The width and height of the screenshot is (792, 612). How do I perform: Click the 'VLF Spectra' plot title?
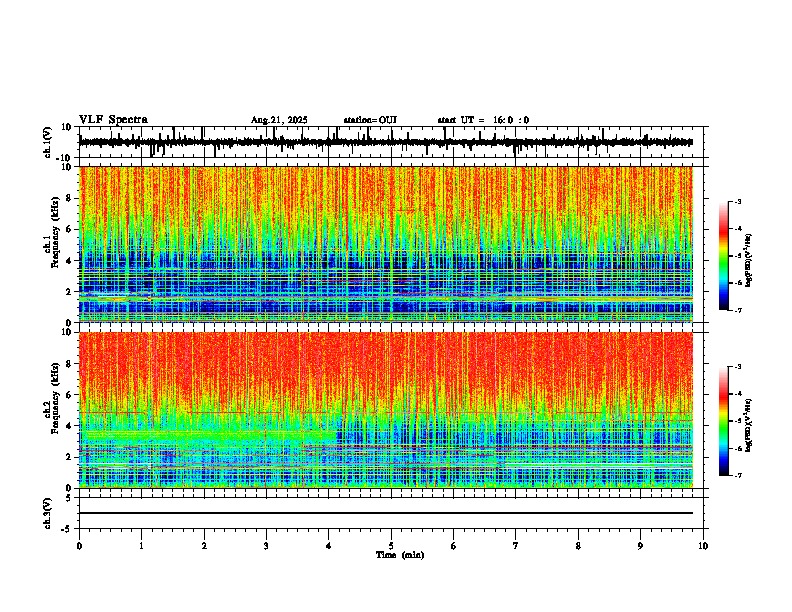tap(113, 120)
